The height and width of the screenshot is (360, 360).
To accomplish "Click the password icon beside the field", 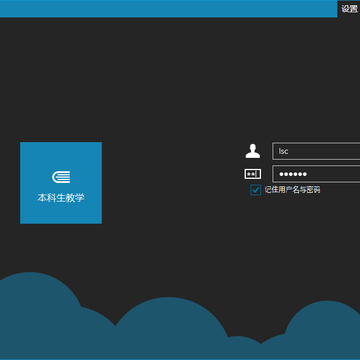I will pos(253,174).
